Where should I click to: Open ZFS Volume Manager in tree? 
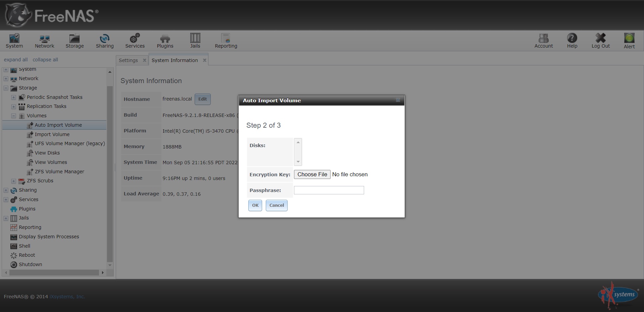point(59,172)
